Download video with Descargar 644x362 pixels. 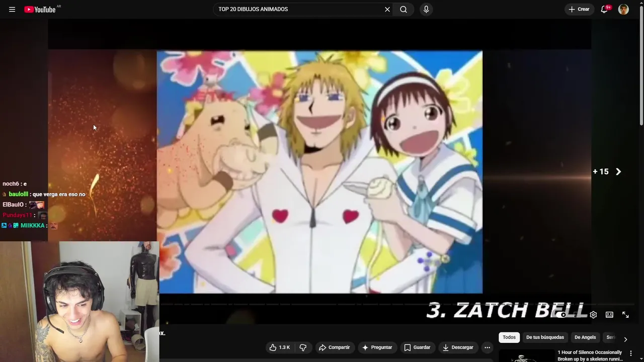click(457, 347)
